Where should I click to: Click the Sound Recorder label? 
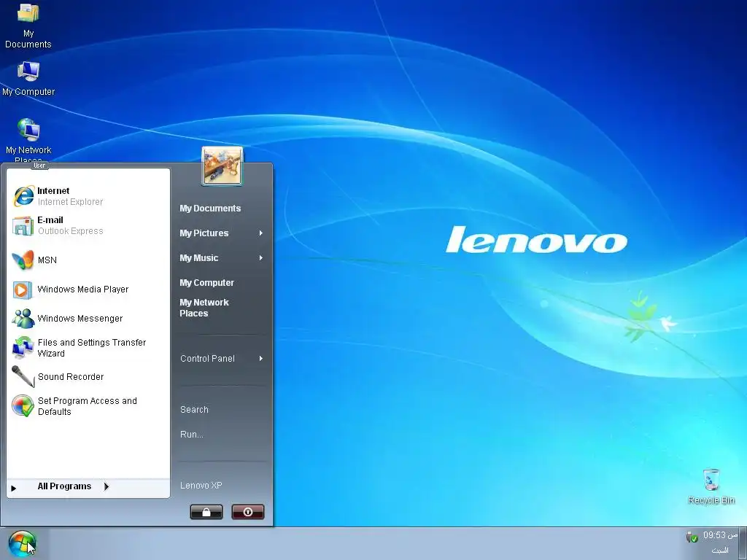tap(71, 377)
